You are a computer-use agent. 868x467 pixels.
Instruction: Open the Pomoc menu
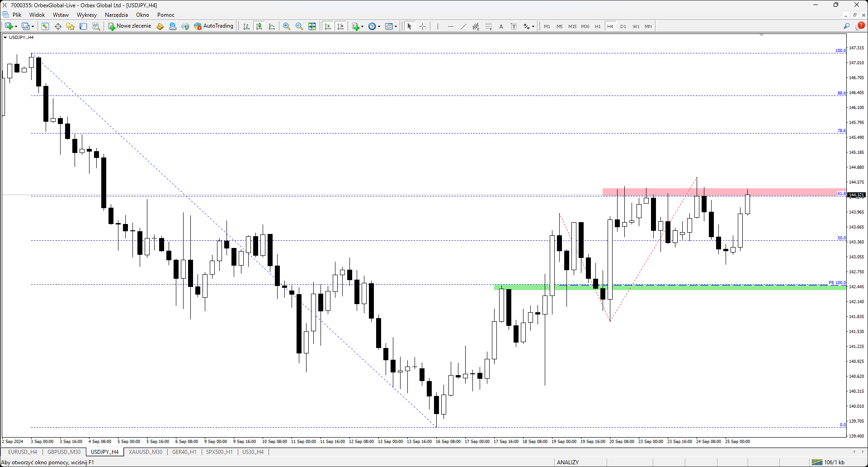tap(166, 15)
